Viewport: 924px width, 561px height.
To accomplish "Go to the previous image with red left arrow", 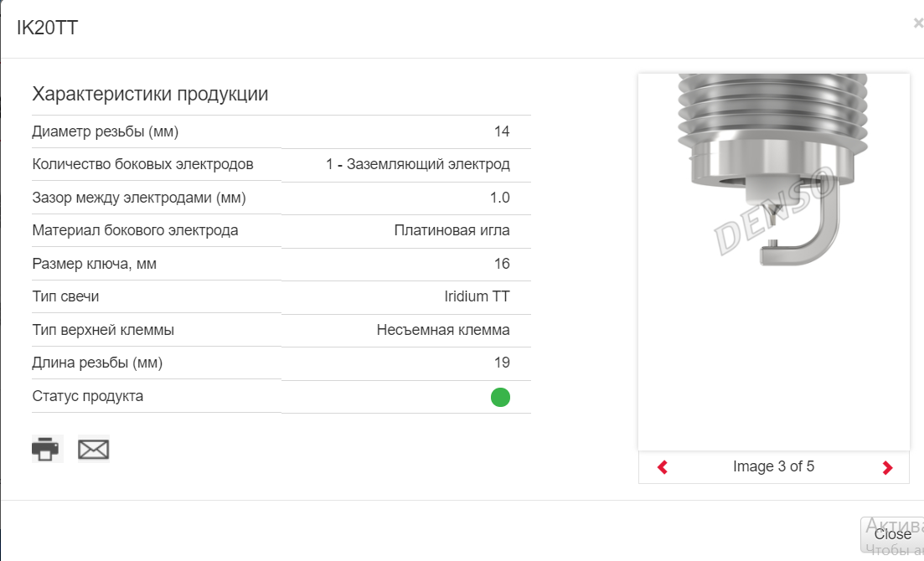I will point(663,467).
